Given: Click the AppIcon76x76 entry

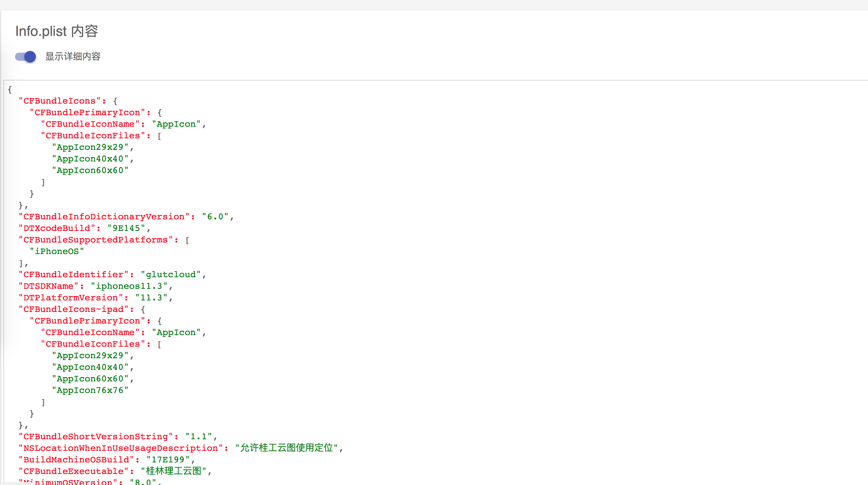Looking at the screenshot, I should tap(90, 390).
